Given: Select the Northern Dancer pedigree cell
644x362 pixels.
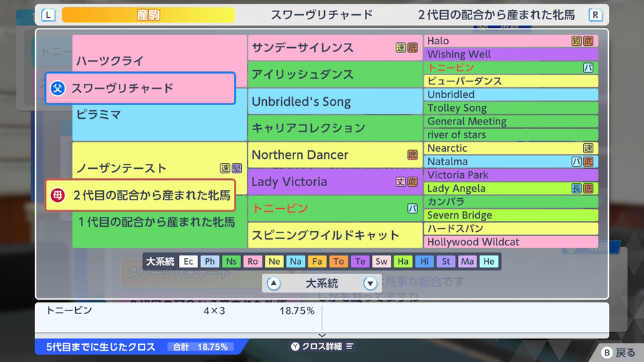Looking at the screenshot, I should coord(335,155).
